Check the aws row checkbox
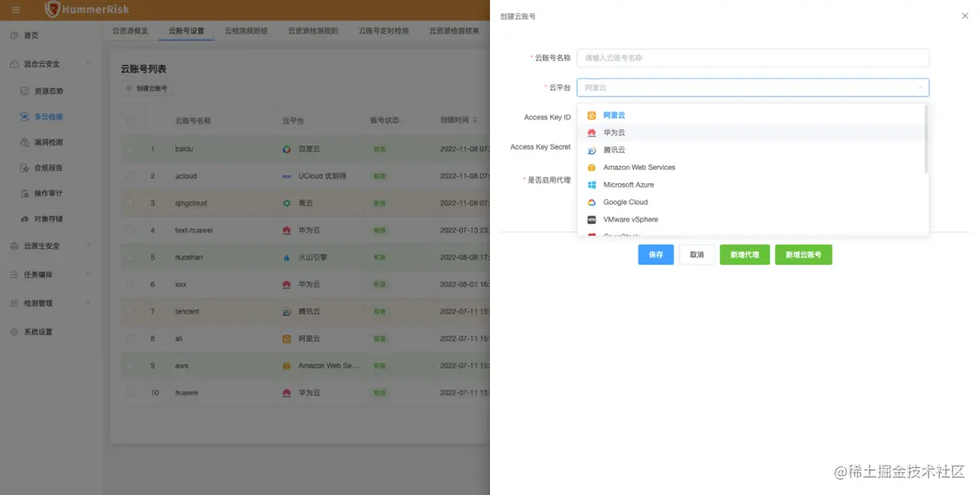This screenshot has width=980, height=495. pos(130,366)
